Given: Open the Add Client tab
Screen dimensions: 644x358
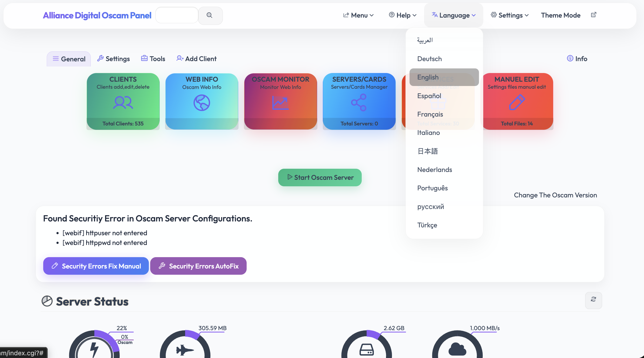Looking at the screenshot, I should [x=197, y=59].
